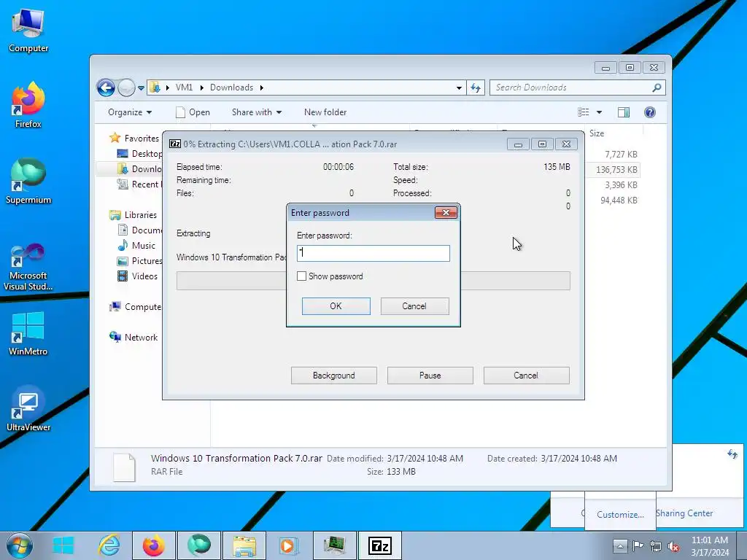
Task: Select the file row sized 94,448 KB
Action: 619,200
